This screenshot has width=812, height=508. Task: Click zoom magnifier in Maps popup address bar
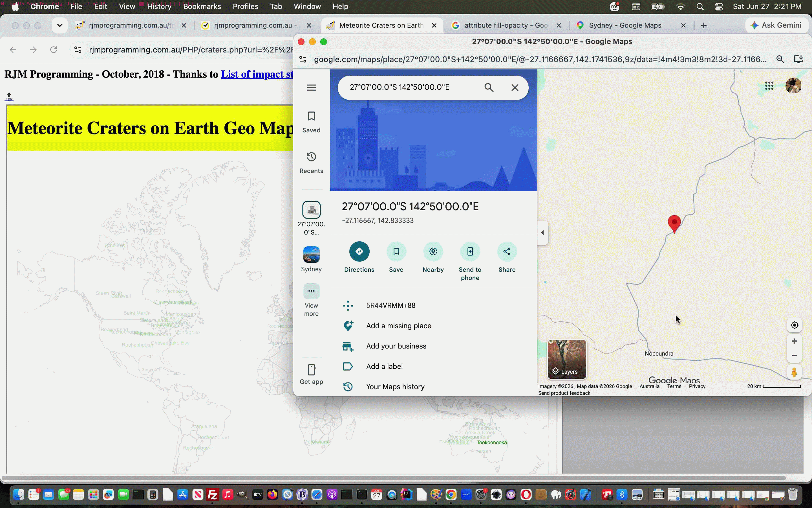coord(780,60)
